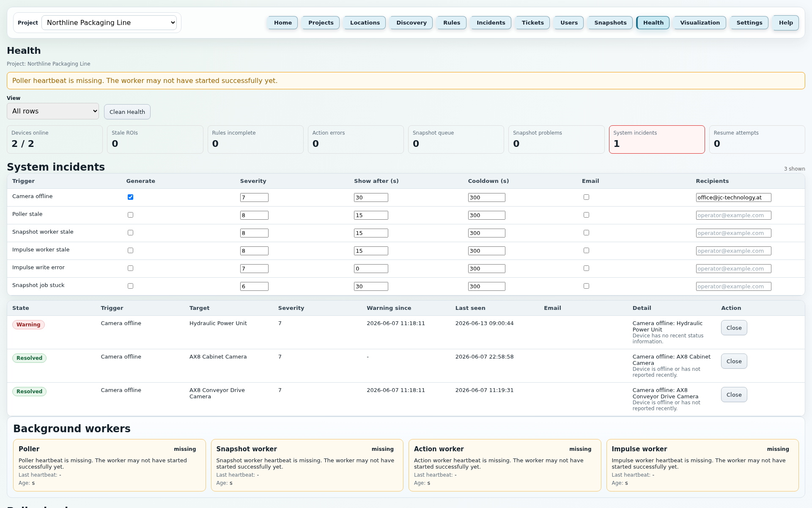Edit Snapshot worker stale Show after field
This screenshot has height=508, width=812.
[371, 233]
